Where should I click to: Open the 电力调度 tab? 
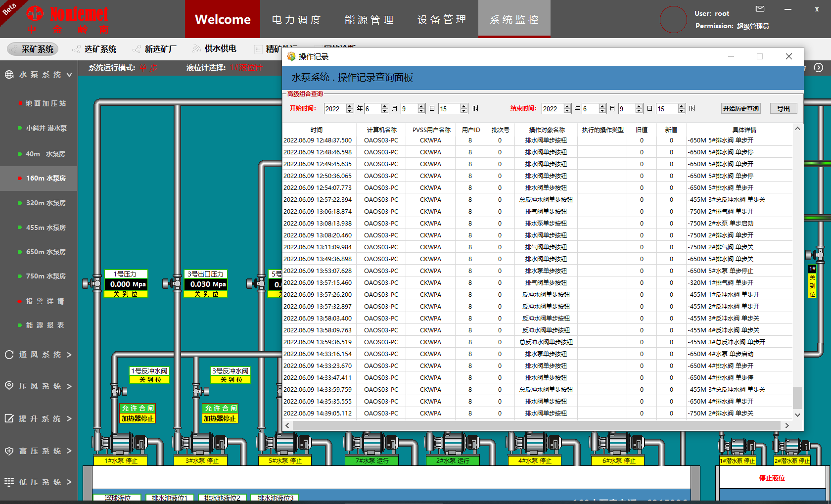[297, 19]
